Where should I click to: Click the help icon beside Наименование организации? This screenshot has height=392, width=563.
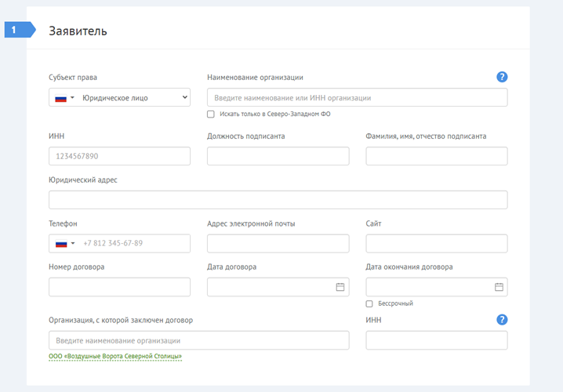click(502, 77)
